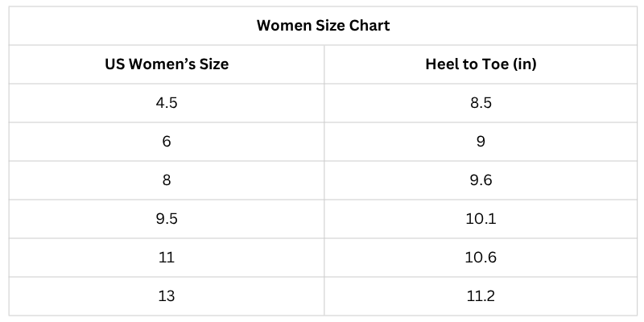The width and height of the screenshot is (644, 322).
Task: Click the 4.5 size cell
Action: 167,103
